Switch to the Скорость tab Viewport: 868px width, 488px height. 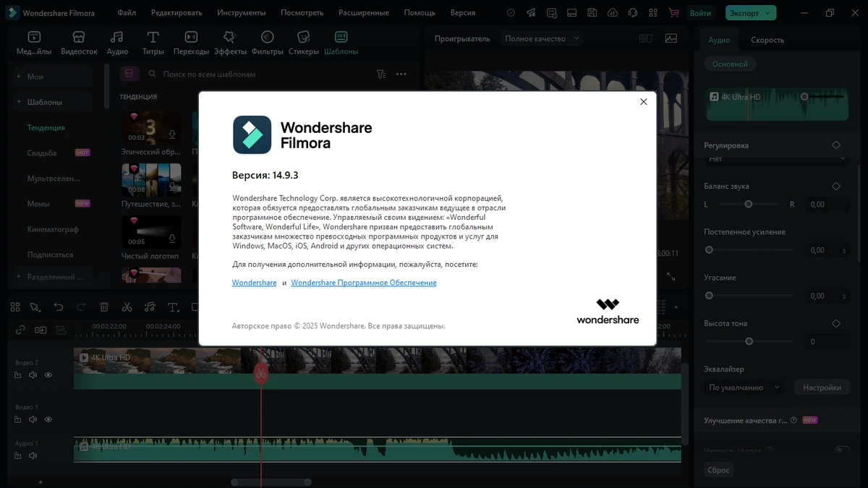pos(767,40)
